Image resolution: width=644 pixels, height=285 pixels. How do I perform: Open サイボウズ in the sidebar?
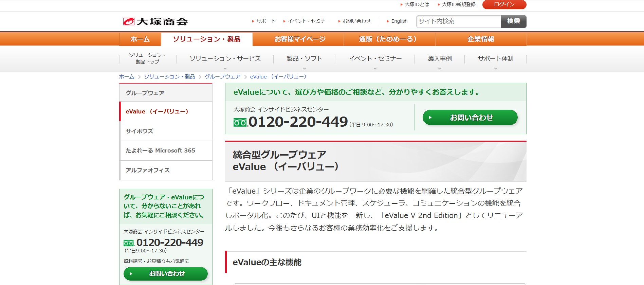point(166,131)
